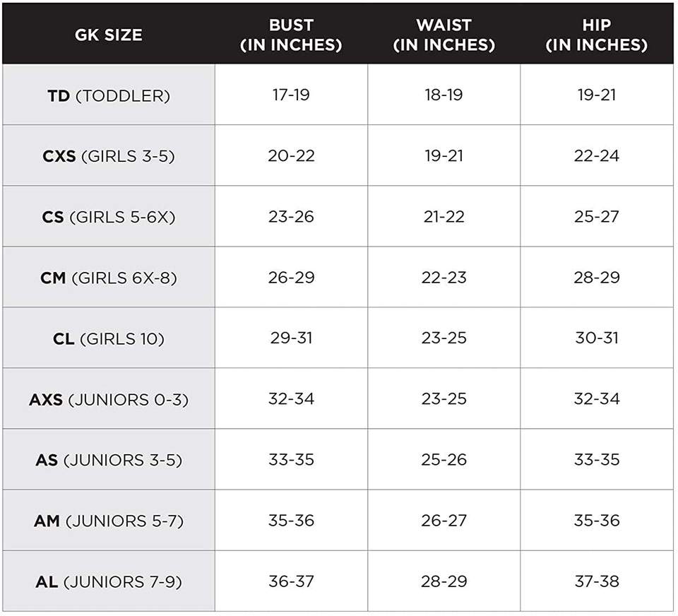Select the AXS (JUNIORS 0-3) size label
Screen dimensions: 678x616
tap(109, 399)
